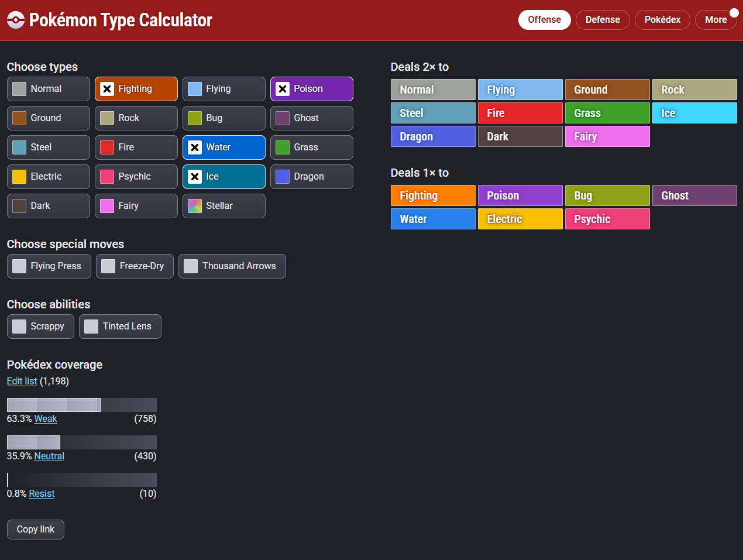Select the Flying type checkbox

click(224, 89)
